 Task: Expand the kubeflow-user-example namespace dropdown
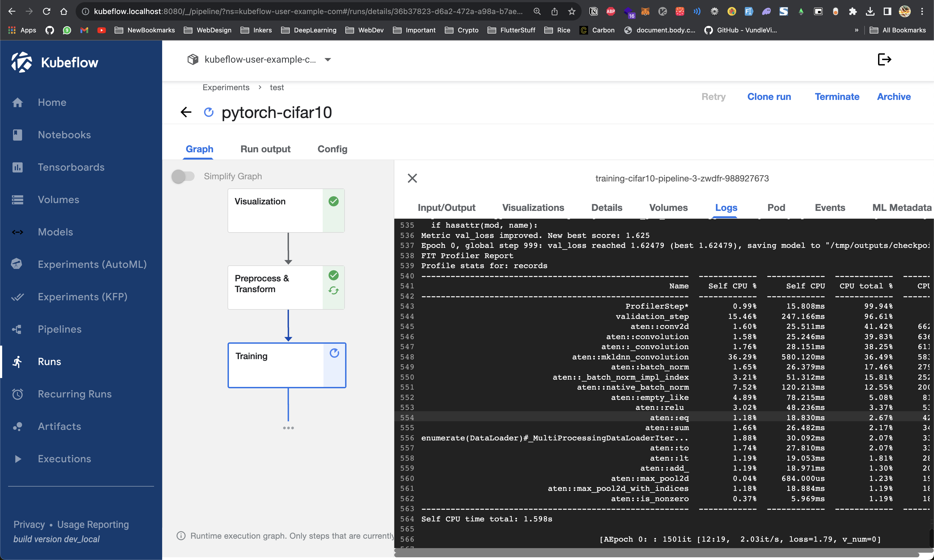tap(328, 60)
